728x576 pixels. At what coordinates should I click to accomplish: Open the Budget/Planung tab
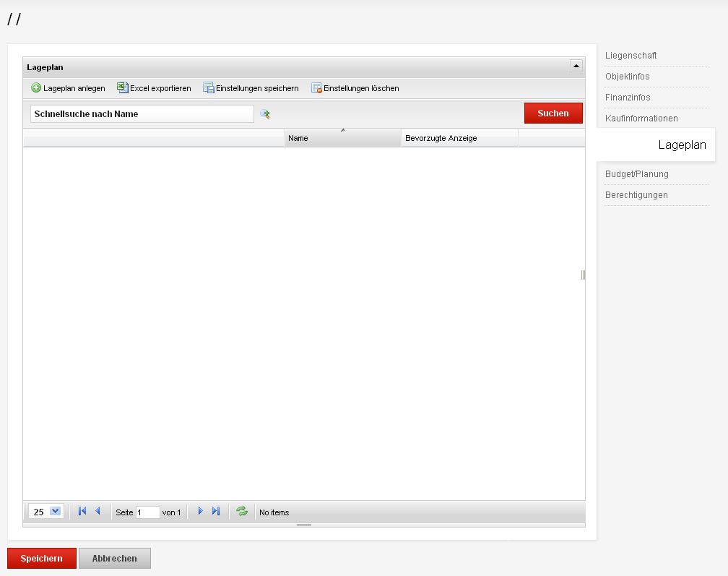tap(636, 174)
